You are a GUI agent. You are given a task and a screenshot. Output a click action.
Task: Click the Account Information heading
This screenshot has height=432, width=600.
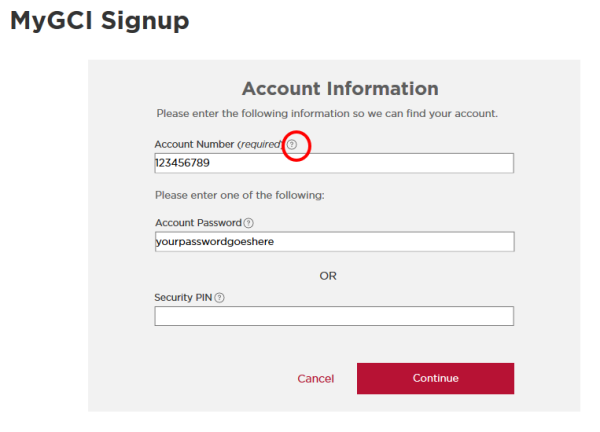(x=340, y=88)
